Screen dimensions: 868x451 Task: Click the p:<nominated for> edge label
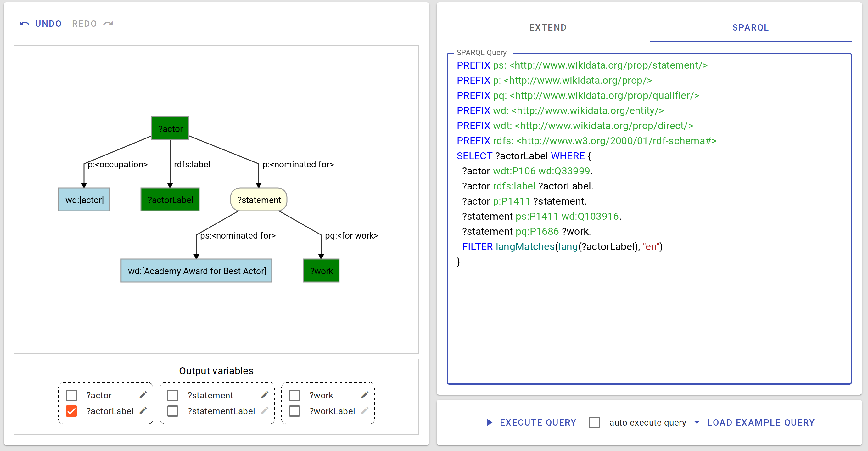(298, 164)
